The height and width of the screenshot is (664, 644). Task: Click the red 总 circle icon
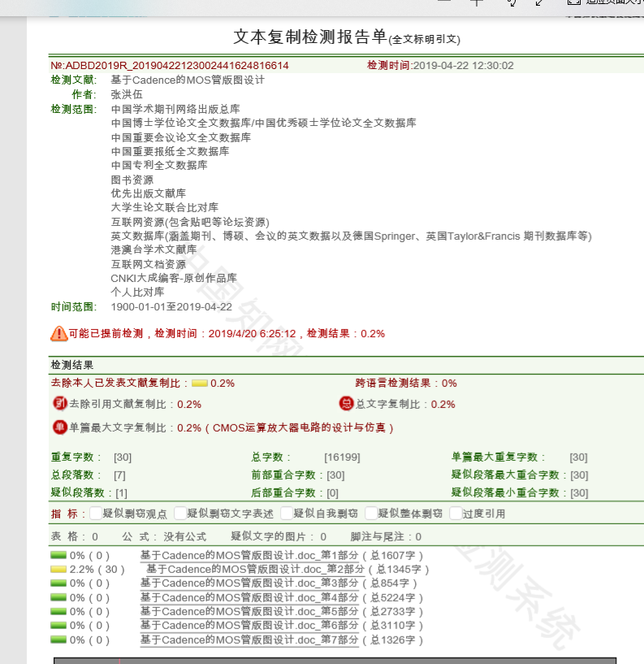346,404
